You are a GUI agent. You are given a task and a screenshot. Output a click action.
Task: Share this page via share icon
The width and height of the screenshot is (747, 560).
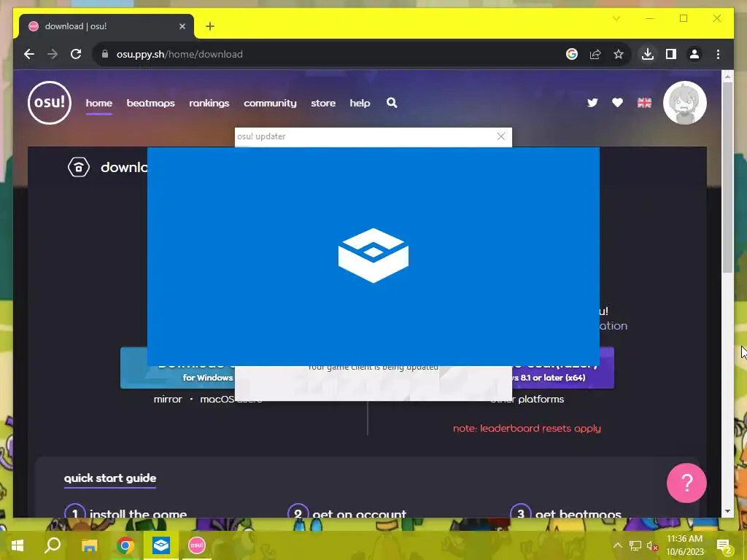pyautogui.click(x=595, y=54)
